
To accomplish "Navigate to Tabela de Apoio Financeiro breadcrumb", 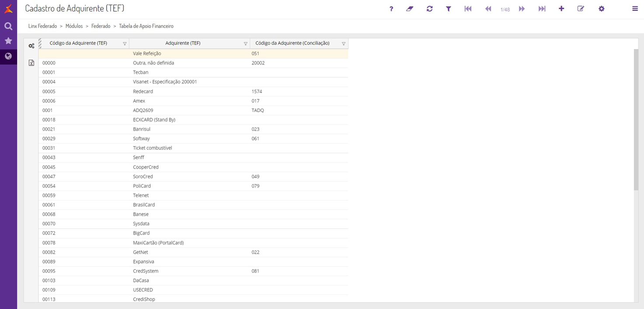I will (x=146, y=26).
